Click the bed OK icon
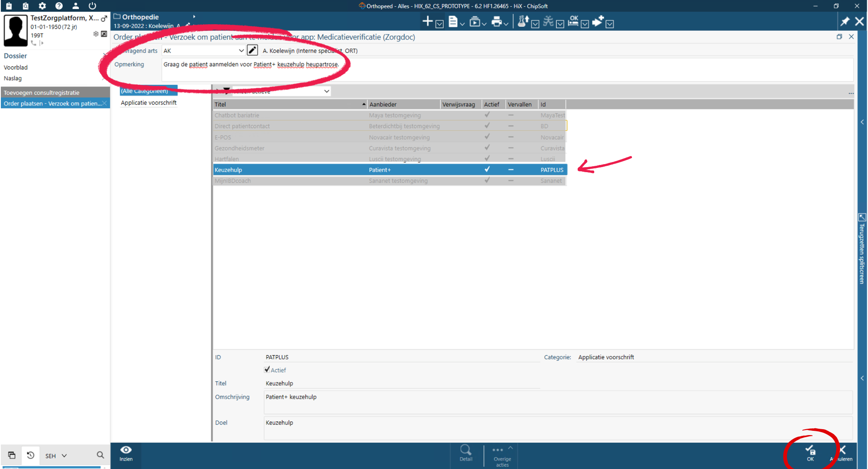868x469 pixels. tap(573, 21)
